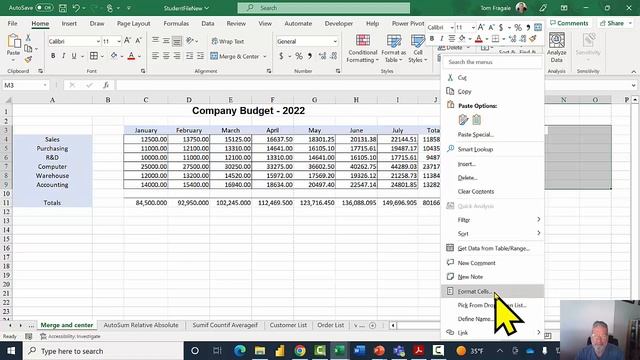Click the Center align icon
This screenshot has height=360, width=640.
coord(166,56)
